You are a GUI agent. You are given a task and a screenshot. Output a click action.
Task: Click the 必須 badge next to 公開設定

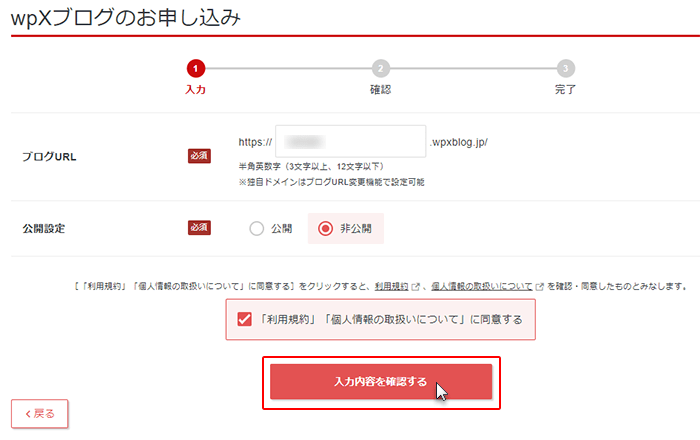pyautogui.click(x=199, y=228)
